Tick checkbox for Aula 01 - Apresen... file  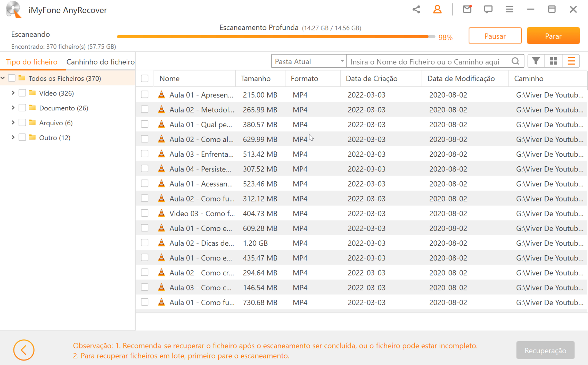point(145,95)
